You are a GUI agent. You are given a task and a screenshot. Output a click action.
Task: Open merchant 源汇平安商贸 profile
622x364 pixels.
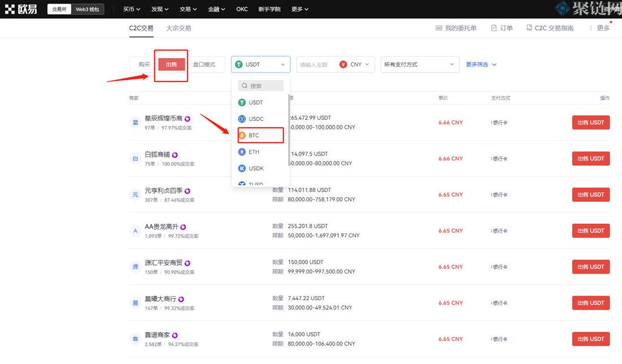(x=163, y=262)
